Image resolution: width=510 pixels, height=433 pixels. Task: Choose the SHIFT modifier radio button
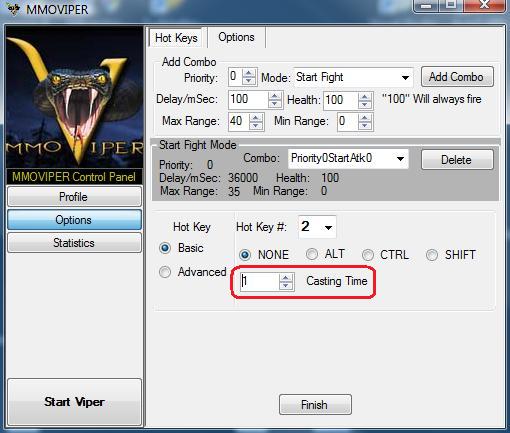click(x=432, y=255)
